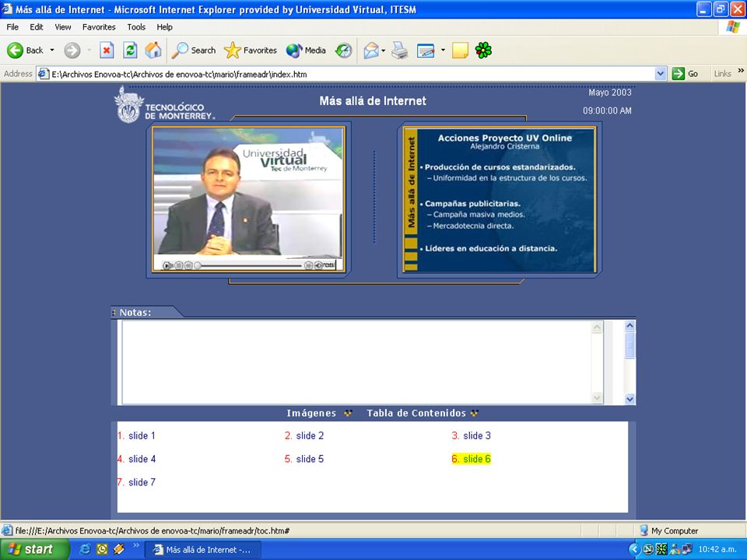Viewport: 747px width, 560px height.
Task: Open the slide 4 link
Action: [142, 459]
